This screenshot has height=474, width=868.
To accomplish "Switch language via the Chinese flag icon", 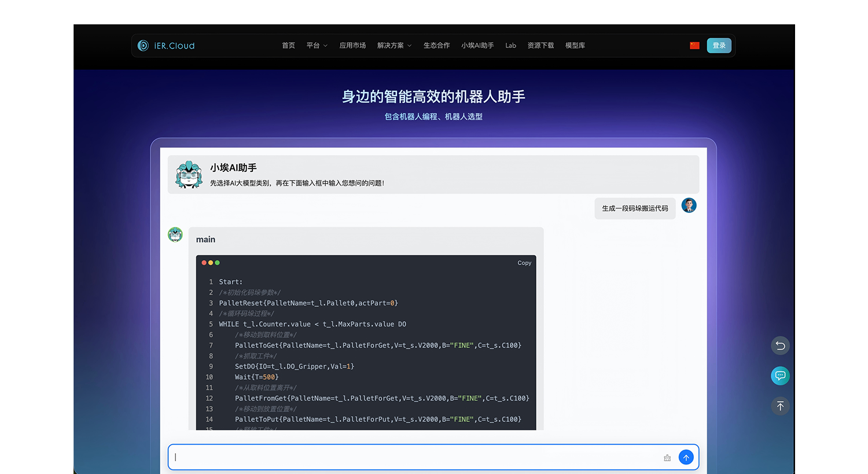I will pos(694,46).
